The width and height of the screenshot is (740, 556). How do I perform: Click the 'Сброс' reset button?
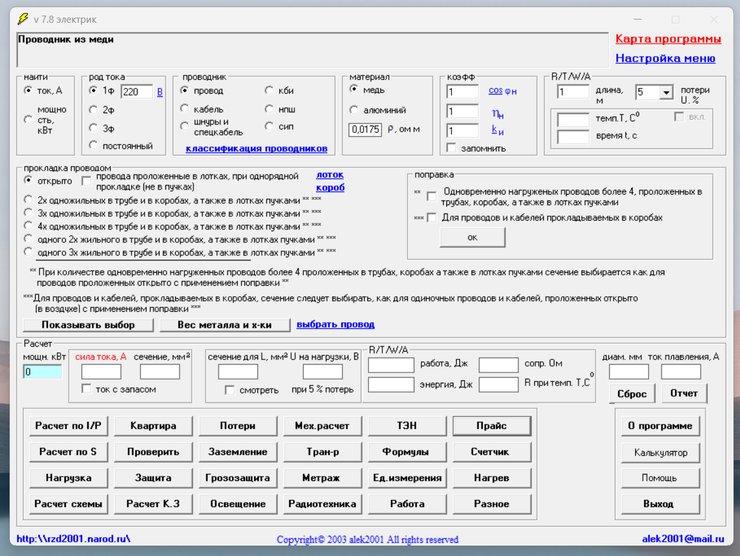pos(631,394)
